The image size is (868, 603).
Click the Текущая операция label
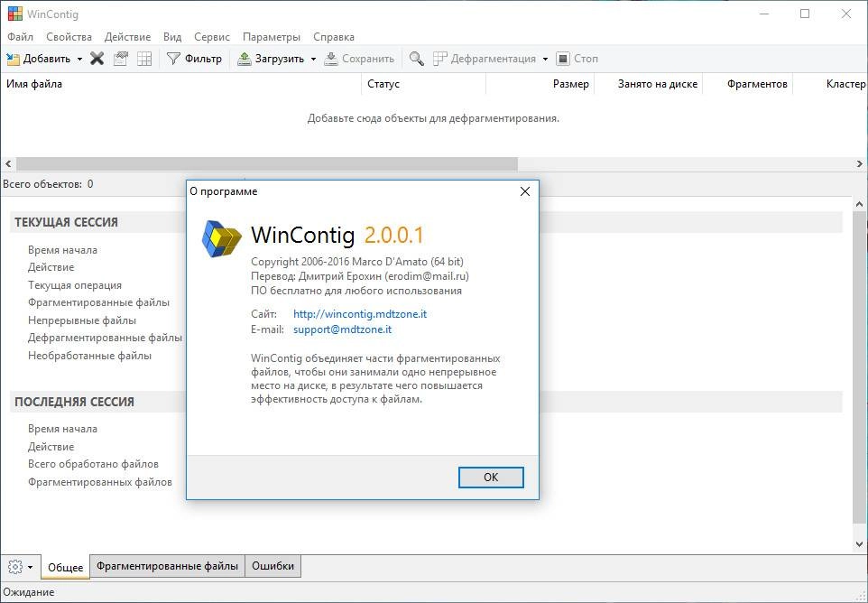click(75, 285)
